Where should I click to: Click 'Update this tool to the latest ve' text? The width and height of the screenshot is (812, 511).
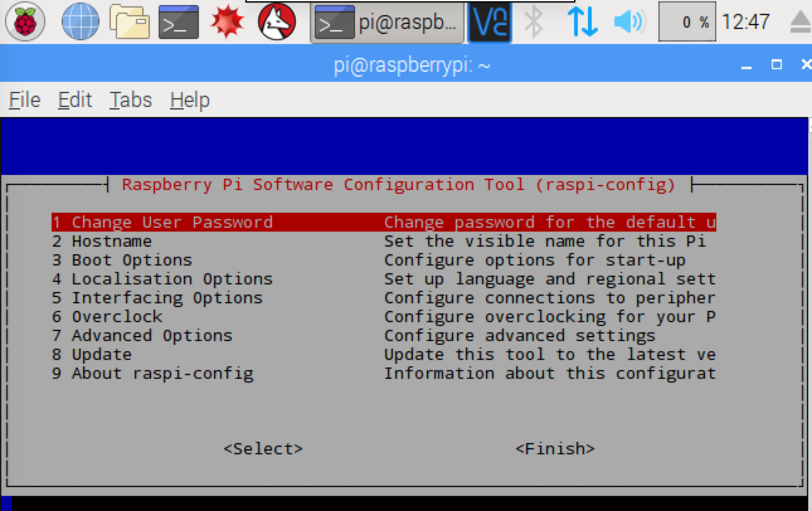coord(550,354)
